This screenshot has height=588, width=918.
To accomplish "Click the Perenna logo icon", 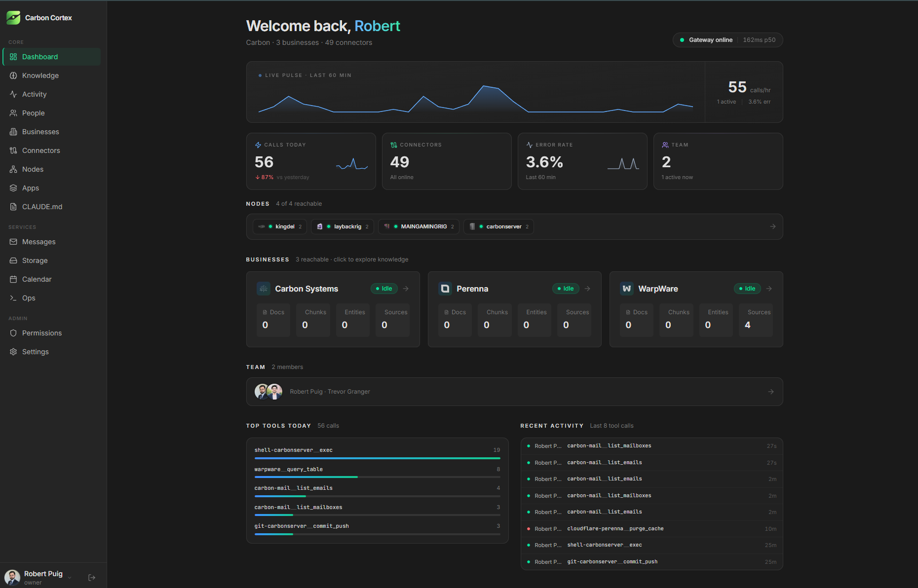I will point(445,289).
